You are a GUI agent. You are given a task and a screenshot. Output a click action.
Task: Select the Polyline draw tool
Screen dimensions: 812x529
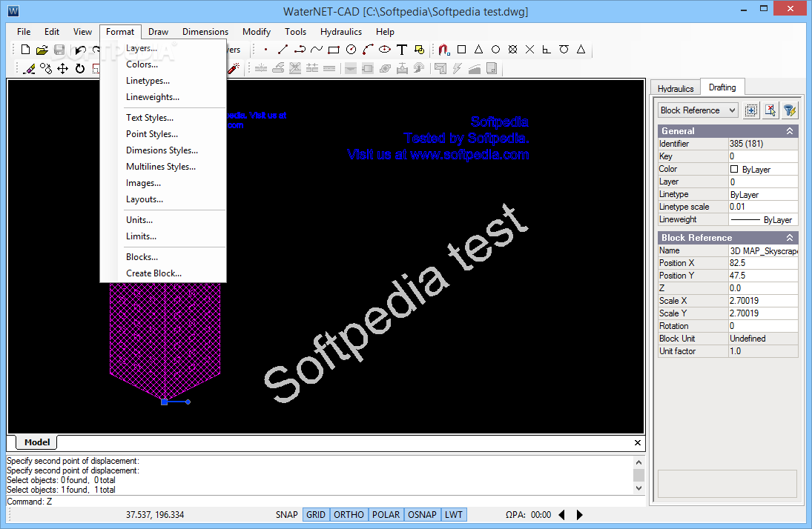point(300,50)
